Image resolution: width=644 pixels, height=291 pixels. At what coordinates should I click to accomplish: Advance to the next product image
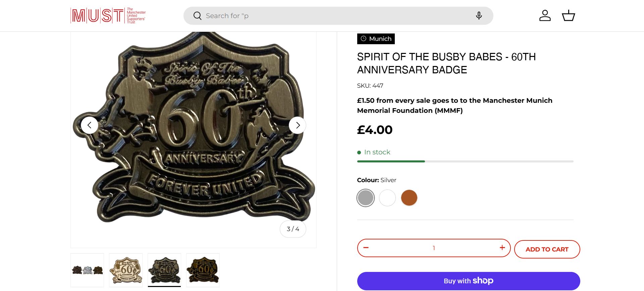coord(298,125)
